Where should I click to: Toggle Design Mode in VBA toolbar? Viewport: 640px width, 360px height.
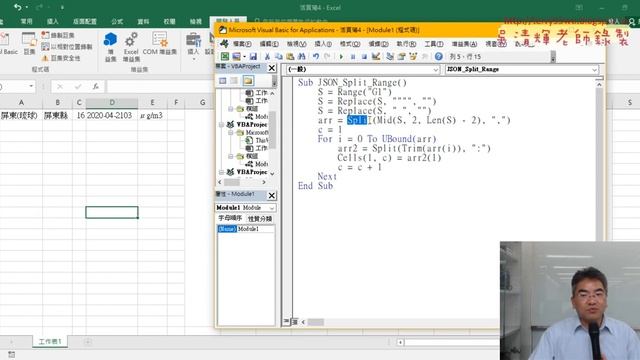[376, 57]
